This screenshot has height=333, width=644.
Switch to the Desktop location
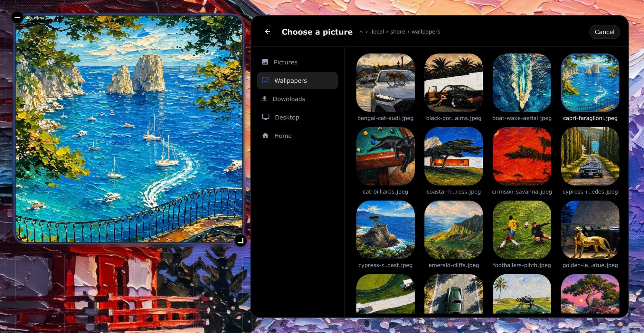297,117
